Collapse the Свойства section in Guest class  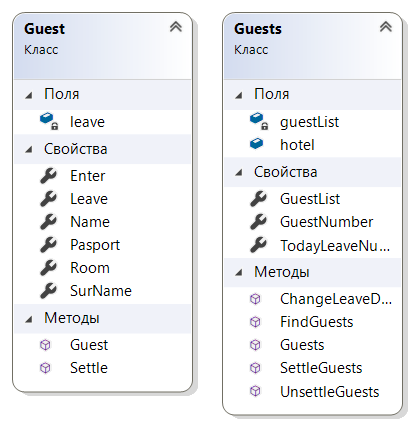point(29,150)
